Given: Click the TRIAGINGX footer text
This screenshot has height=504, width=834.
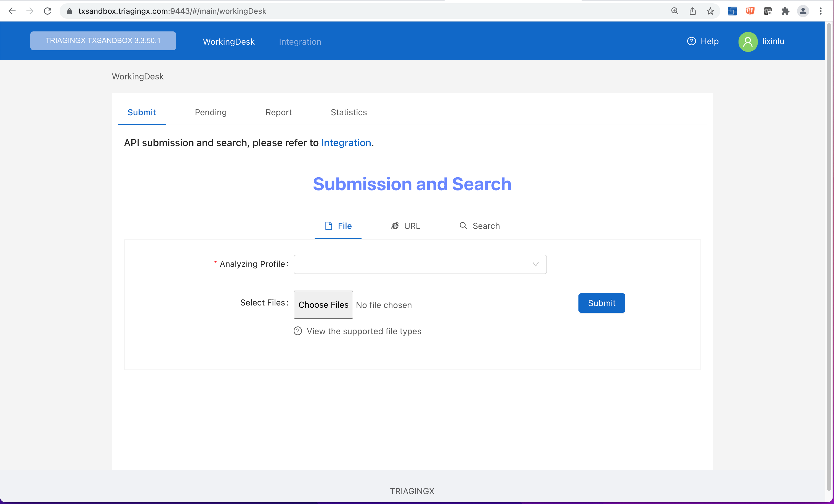Looking at the screenshot, I should click(x=412, y=491).
